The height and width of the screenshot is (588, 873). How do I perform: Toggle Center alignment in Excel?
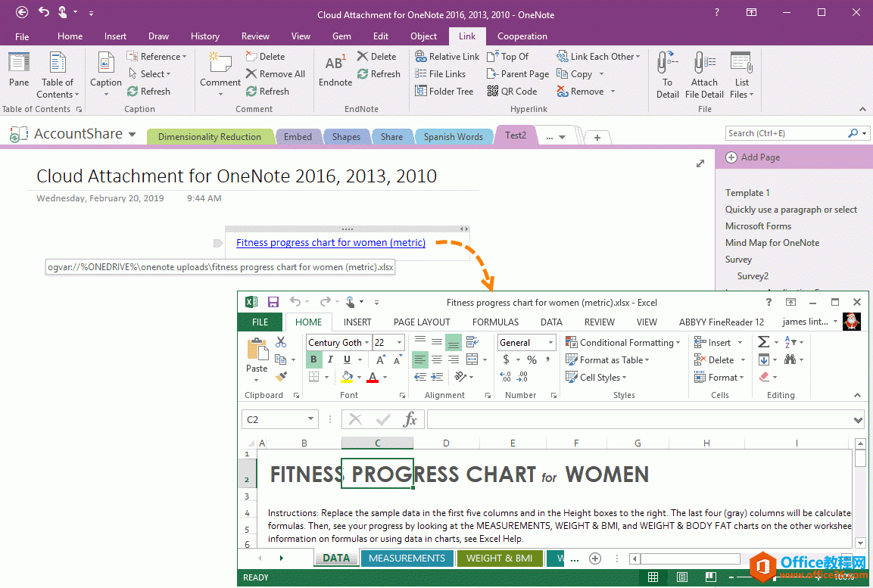tap(437, 360)
